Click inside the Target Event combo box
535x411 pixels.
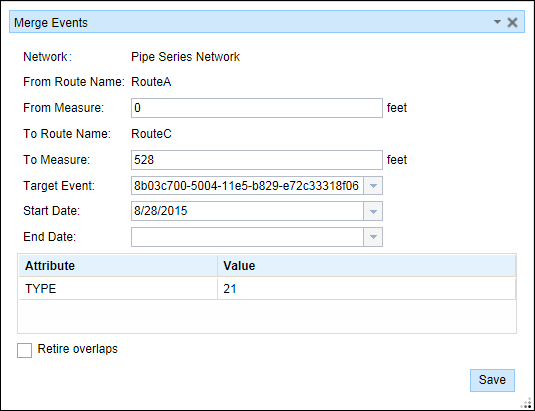point(247,186)
